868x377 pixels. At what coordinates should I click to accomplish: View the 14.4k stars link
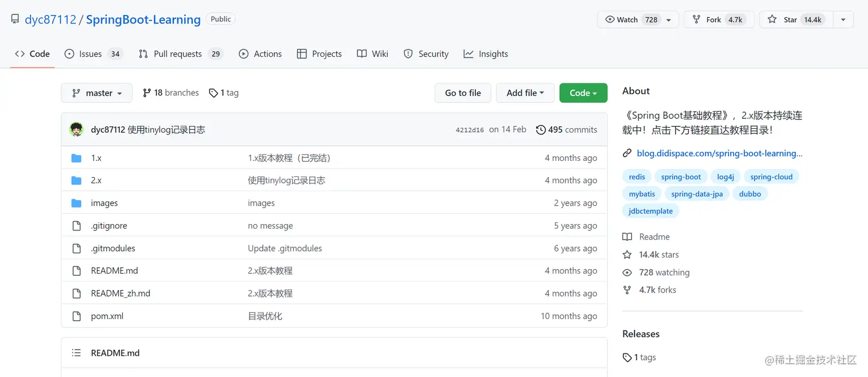[651, 255]
